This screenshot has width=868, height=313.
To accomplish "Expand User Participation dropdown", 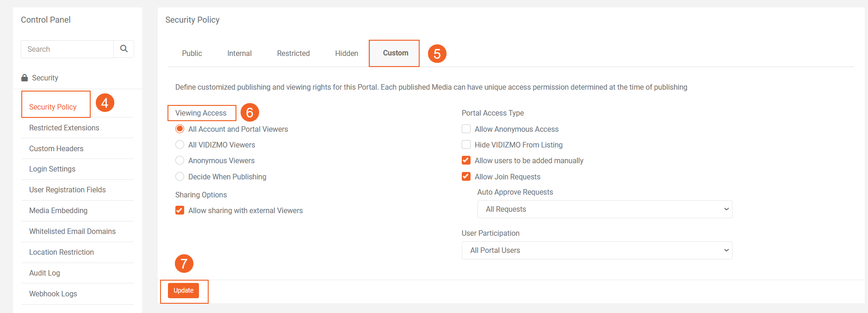I will [x=596, y=251].
